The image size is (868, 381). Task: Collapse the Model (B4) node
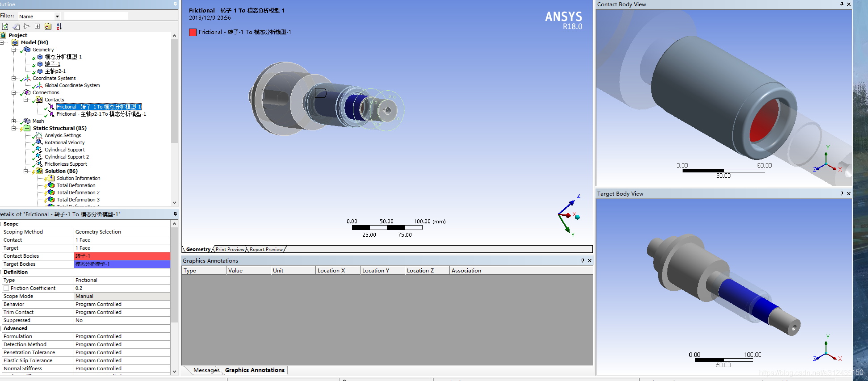click(x=2, y=42)
